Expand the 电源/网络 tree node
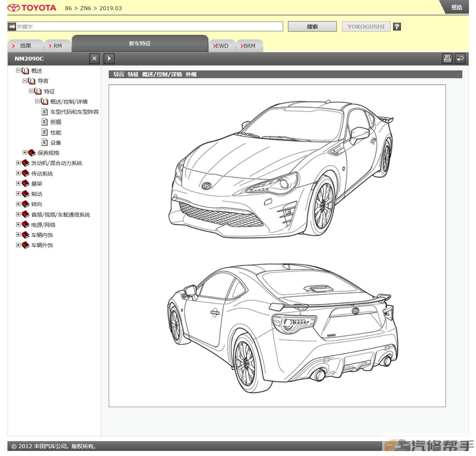This screenshot has width=476, height=456. pos(18,224)
